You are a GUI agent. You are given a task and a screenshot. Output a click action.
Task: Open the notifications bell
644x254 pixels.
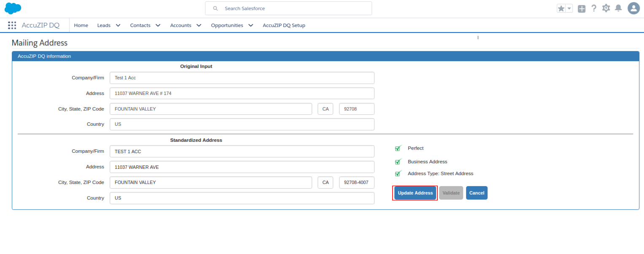(619, 8)
